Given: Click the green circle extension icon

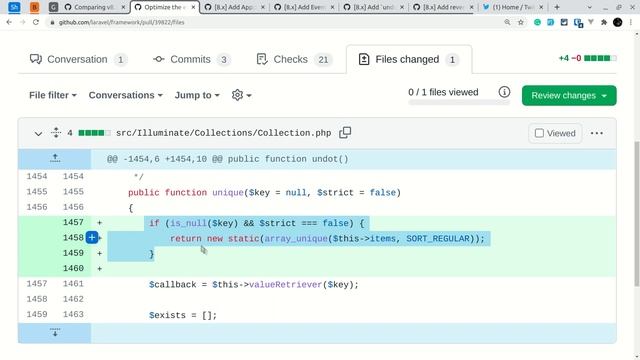Looking at the screenshot, I should [537, 22].
